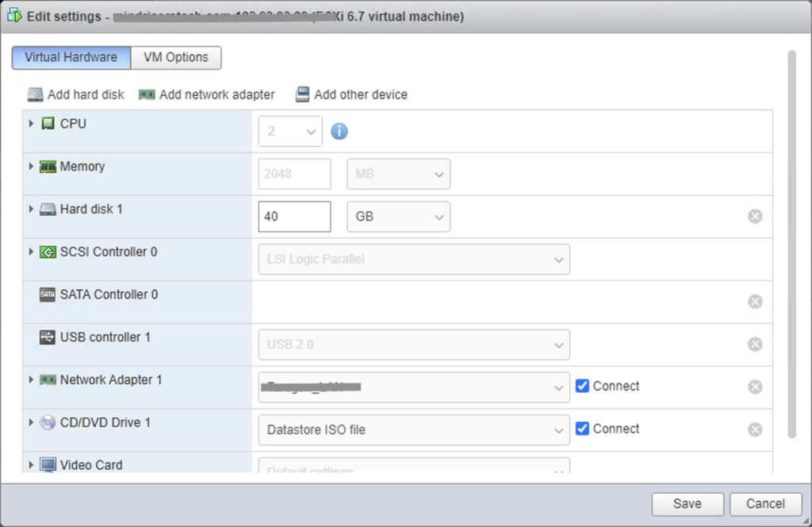812x527 pixels.
Task: Click the USB controller 1 icon
Action: click(x=49, y=337)
